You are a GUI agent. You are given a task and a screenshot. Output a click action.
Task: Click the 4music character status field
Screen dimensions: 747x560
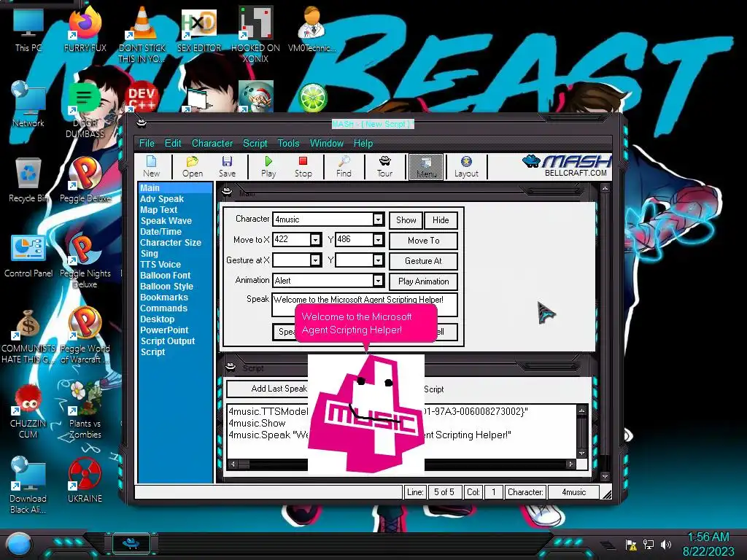pyautogui.click(x=573, y=492)
